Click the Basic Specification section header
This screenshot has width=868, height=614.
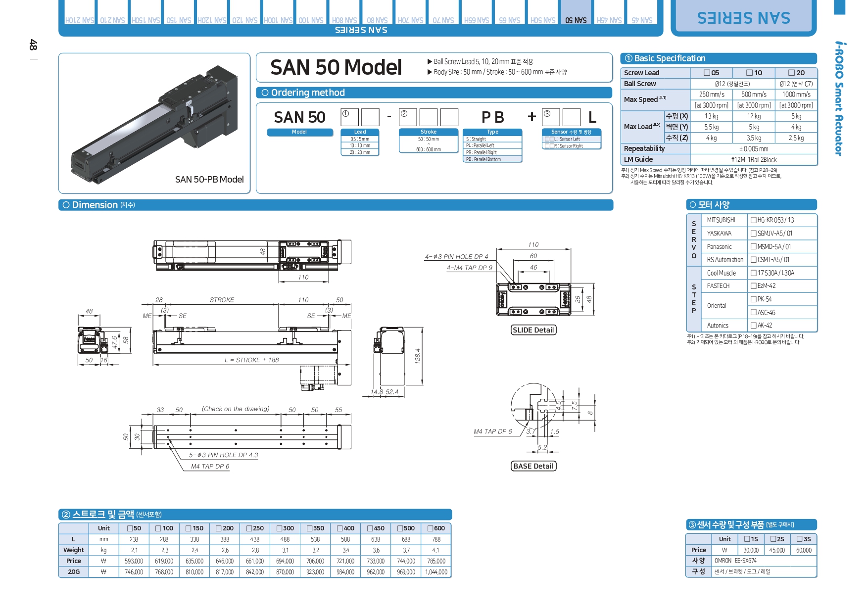pyautogui.click(x=719, y=58)
